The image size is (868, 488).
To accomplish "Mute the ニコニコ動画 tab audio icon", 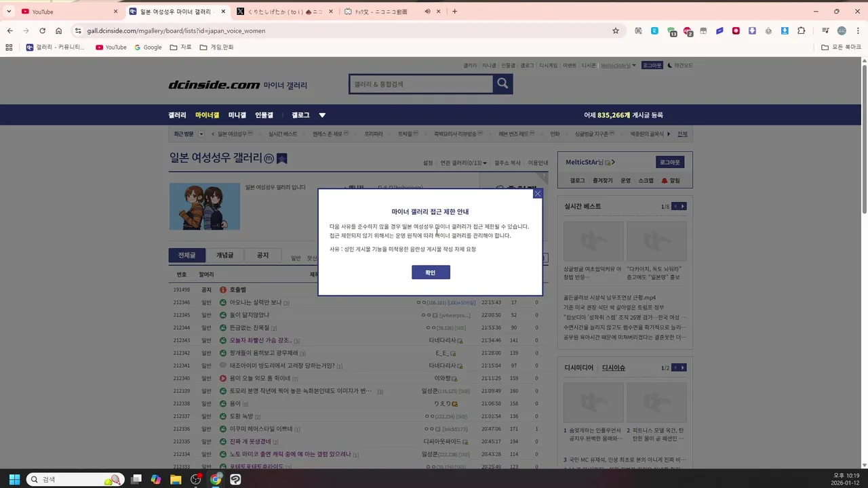I will point(428,12).
